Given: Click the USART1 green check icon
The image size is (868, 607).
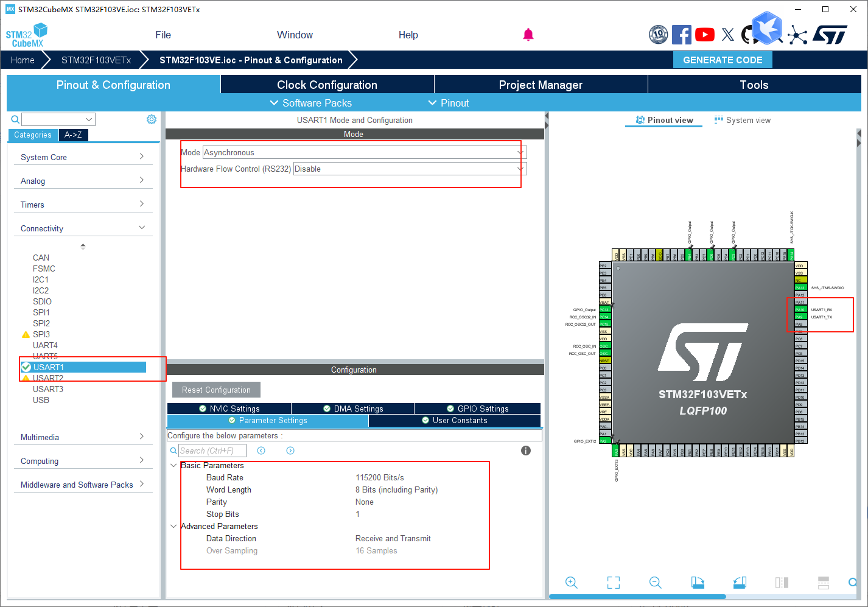Looking at the screenshot, I should pos(26,367).
